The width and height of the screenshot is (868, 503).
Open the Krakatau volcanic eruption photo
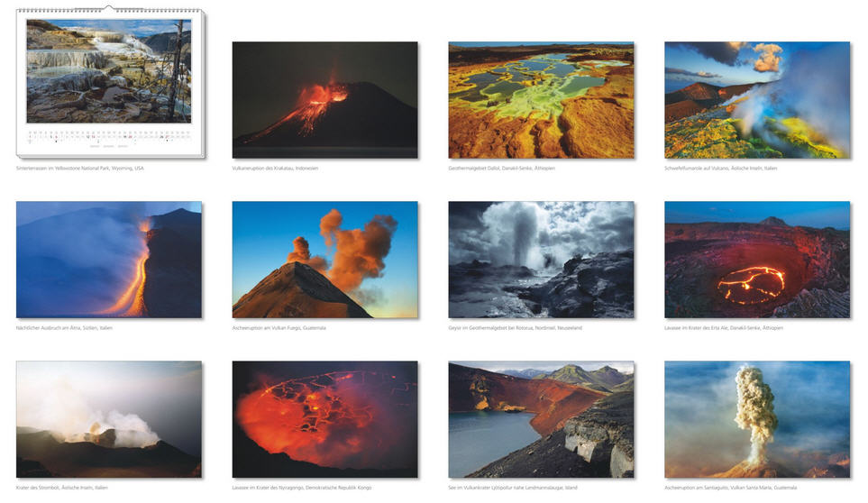click(325, 99)
